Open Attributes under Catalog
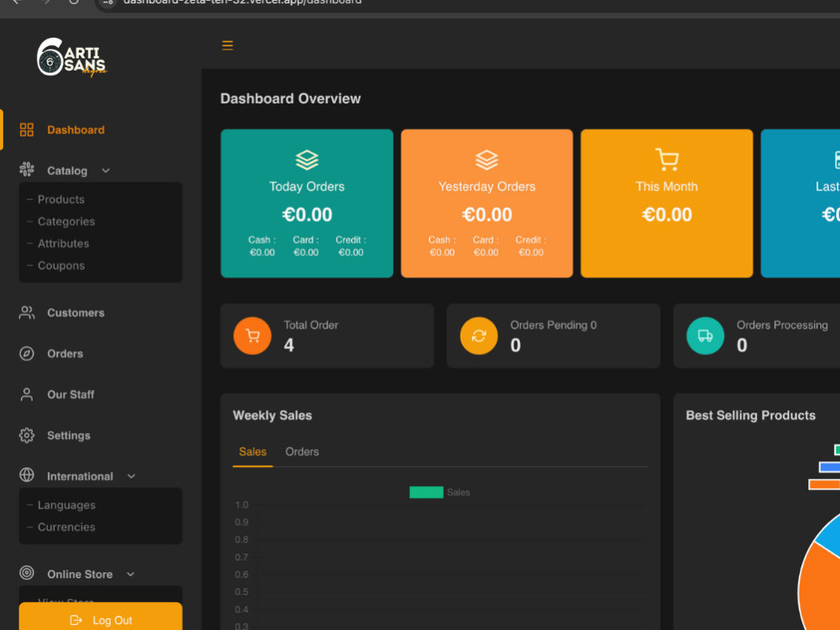840x630 pixels. (x=63, y=244)
